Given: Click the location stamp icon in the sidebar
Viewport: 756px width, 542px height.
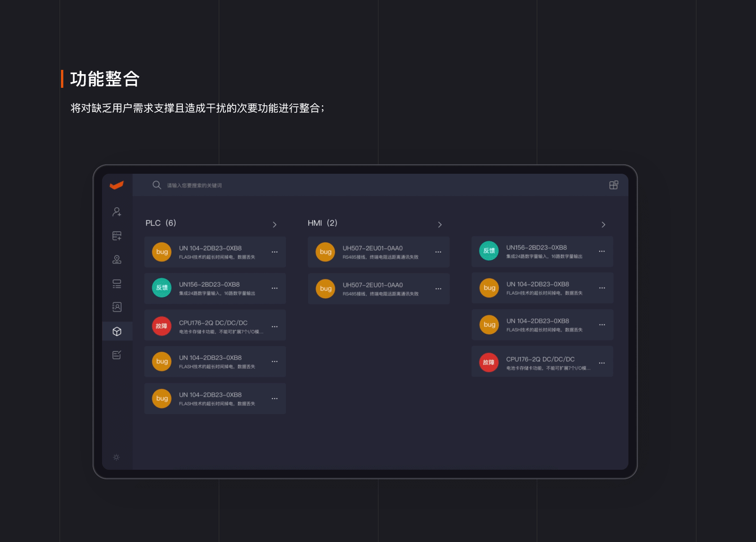Looking at the screenshot, I should pyautogui.click(x=117, y=259).
